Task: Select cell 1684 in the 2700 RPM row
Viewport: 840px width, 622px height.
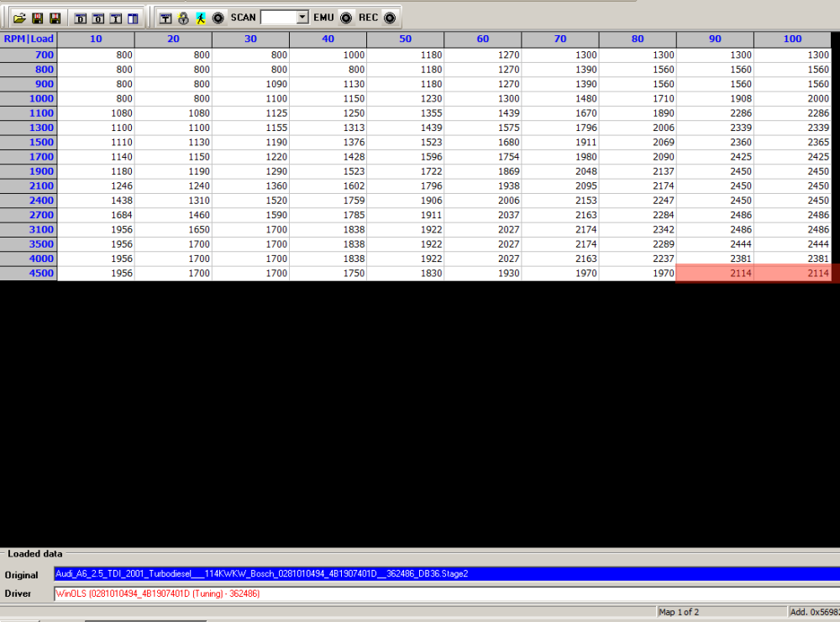Action: pos(96,215)
